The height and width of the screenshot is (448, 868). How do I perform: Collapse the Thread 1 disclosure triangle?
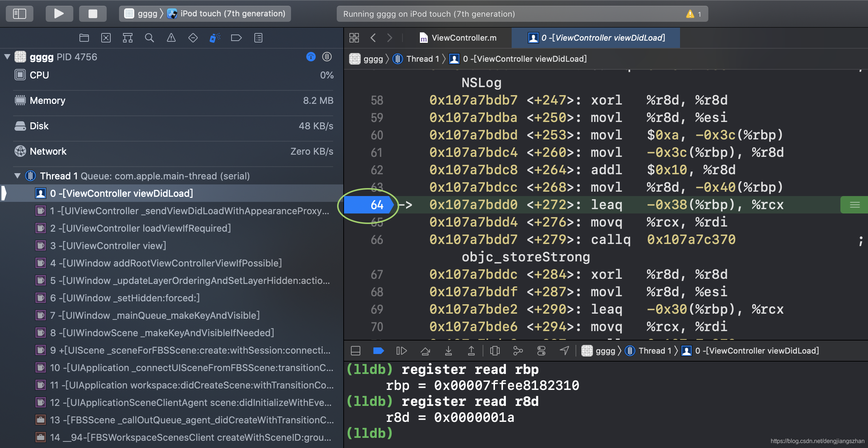click(17, 176)
